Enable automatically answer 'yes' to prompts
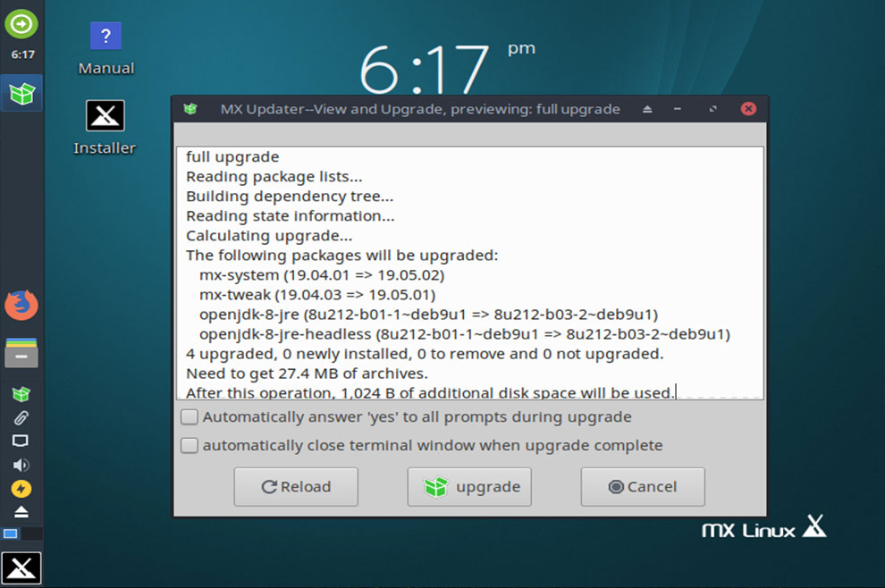The width and height of the screenshot is (885, 588). [190, 417]
